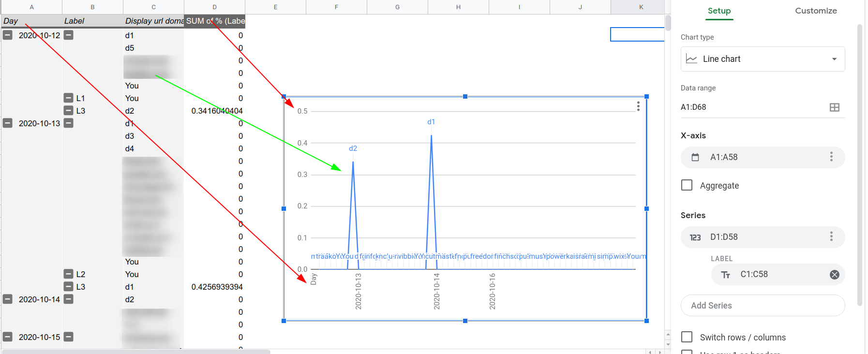Toggle Switch rows / columns checkbox
Image resolution: width=868 pixels, height=354 pixels.
pyautogui.click(x=687, y=337)
